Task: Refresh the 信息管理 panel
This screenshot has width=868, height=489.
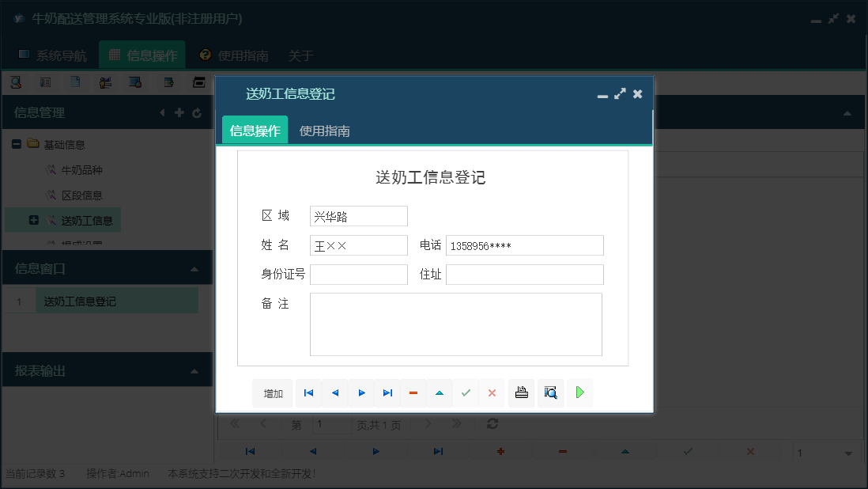Action: (x=196, y=112)
